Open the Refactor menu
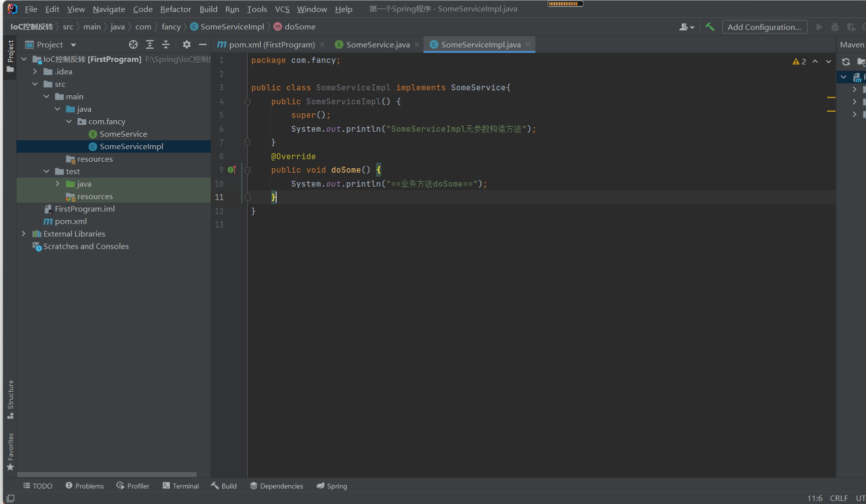 (175, 9)
